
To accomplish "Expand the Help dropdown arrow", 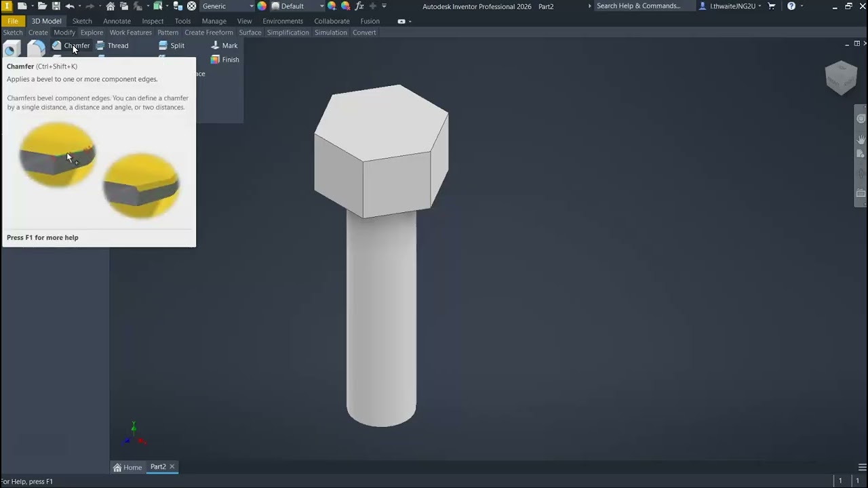I will 801,6.
